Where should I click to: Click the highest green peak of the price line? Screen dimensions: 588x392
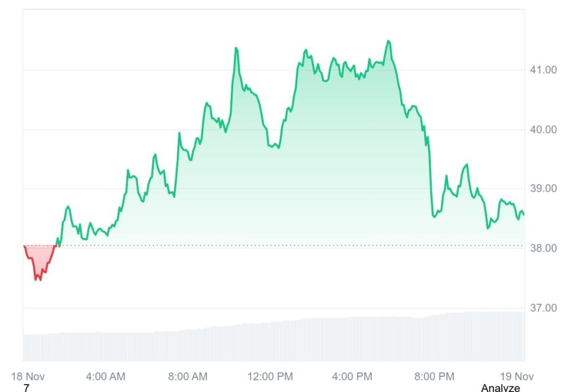point(389,41)
